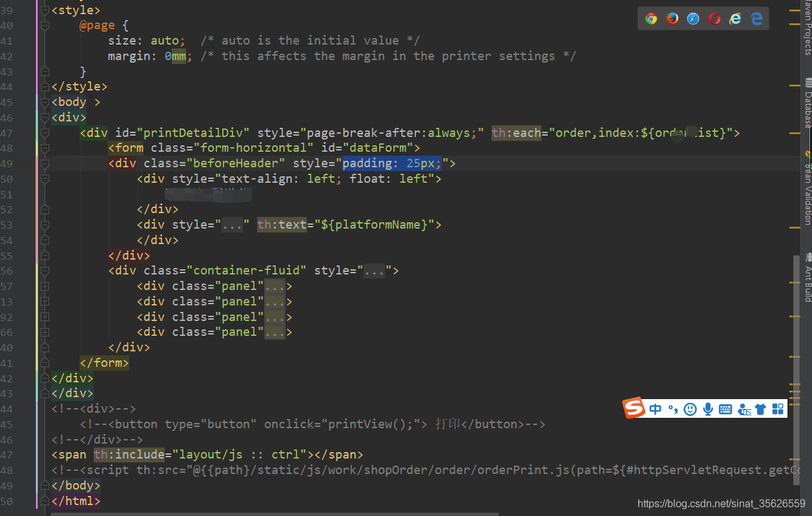
Task: Click "page-break-after:always;" style value
Action: tap(392, 133)
